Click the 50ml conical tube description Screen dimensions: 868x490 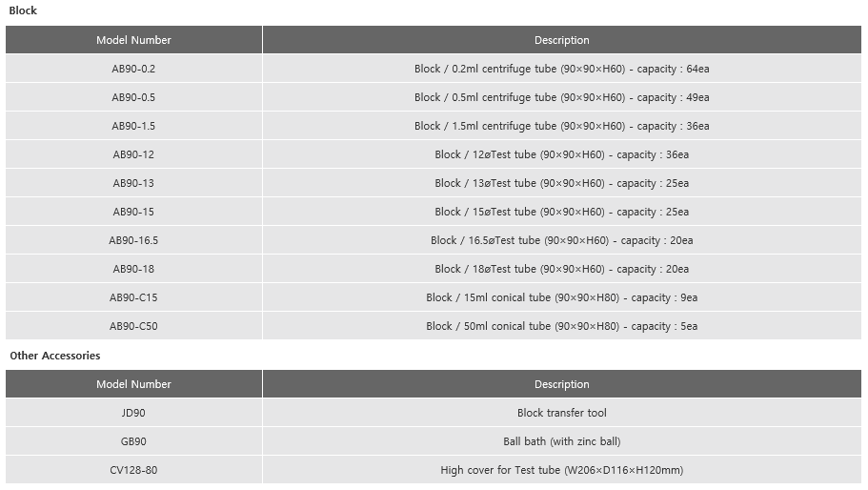562,326
